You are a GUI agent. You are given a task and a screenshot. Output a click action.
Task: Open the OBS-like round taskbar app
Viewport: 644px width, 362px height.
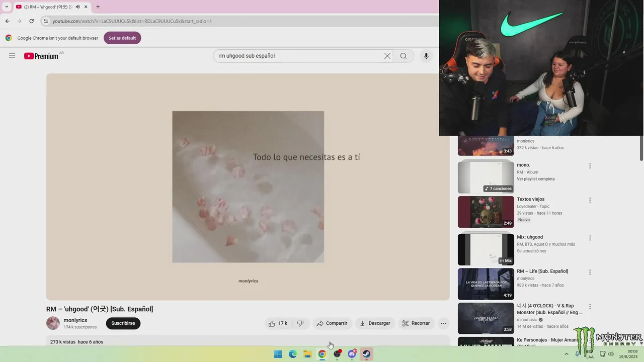click(337, 354)
